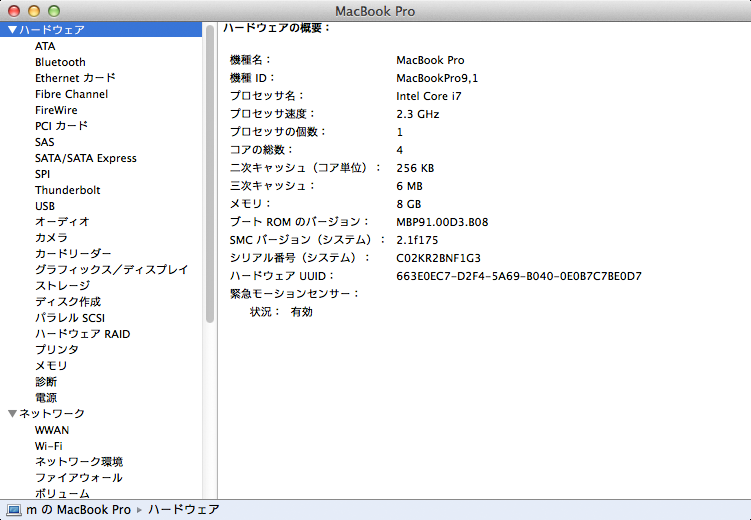Click the computer icon in path bar
Screen dimensions: 751x520
tap(12, 510)
